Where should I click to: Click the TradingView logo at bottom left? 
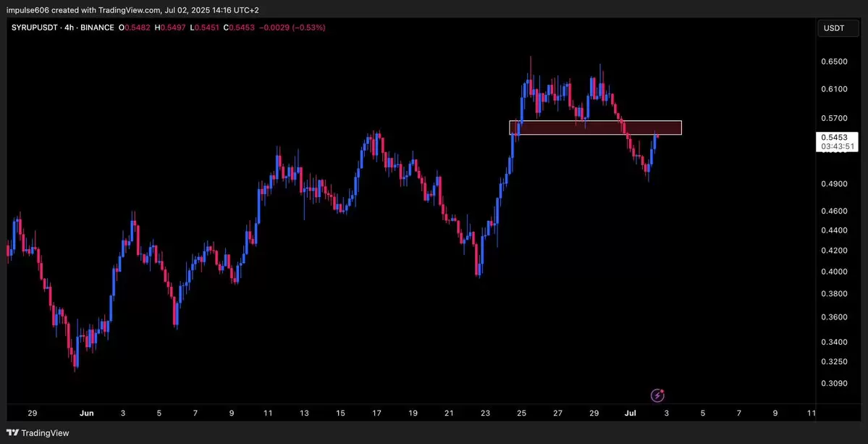(x=38, y=433)
